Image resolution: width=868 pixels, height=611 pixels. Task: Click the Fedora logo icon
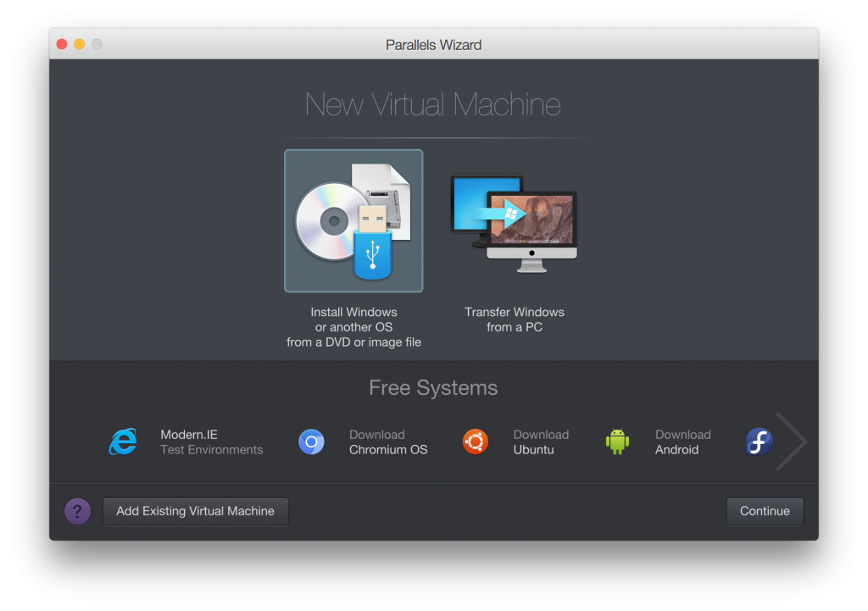pos(759,442)
